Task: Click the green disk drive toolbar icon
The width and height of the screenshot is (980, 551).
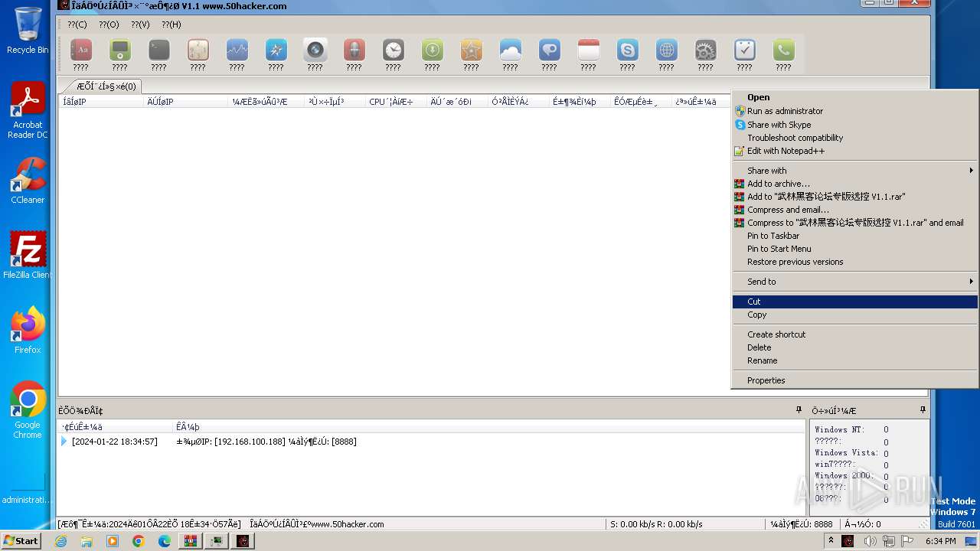Action: (x=119, y=51)
